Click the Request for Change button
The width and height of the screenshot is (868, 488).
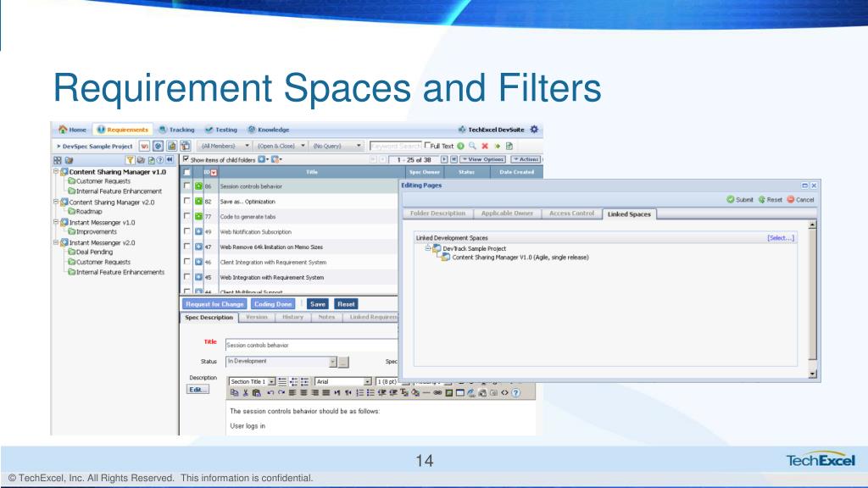pos(214,304)
